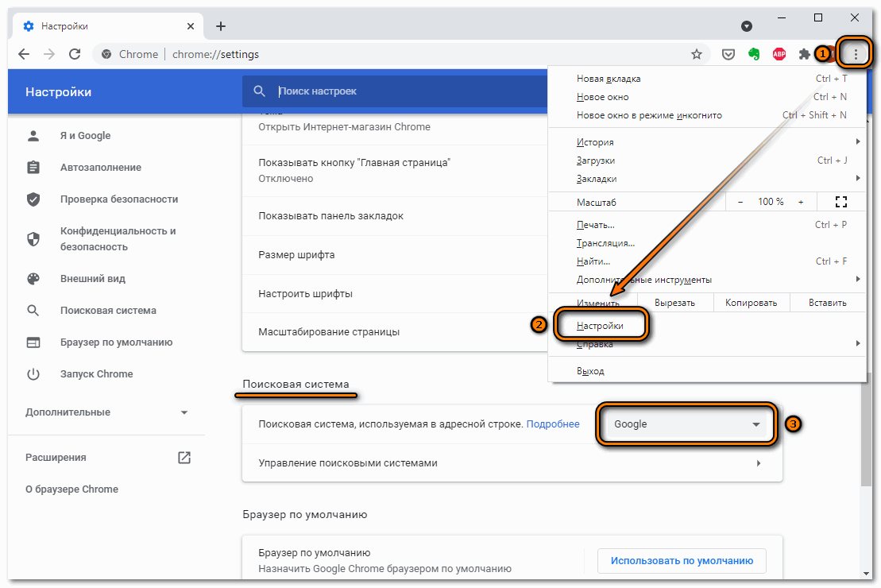This screenshot has width=881, height=588.
Task: Click the Поиск настроек search field
Action: click(x=397, y=91)
